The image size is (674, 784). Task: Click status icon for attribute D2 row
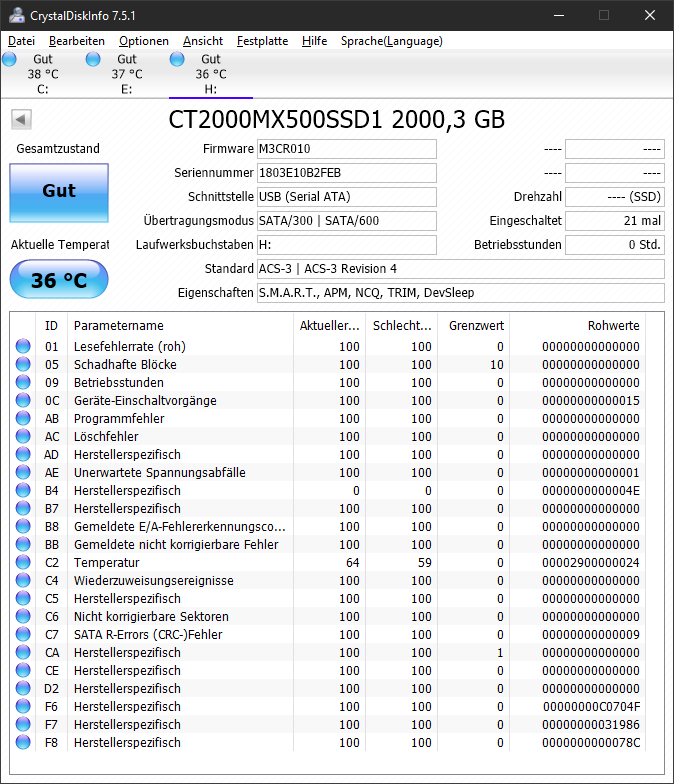pos(23,688)
